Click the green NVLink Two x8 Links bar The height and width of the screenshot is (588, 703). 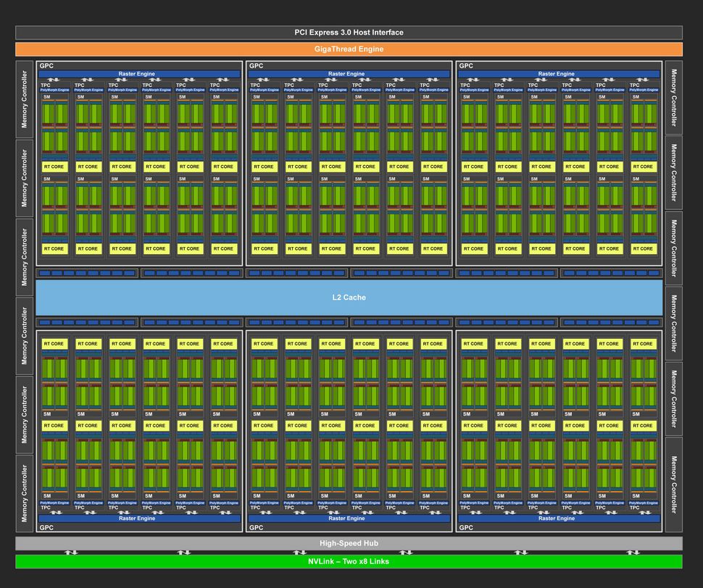coord(349,562)
